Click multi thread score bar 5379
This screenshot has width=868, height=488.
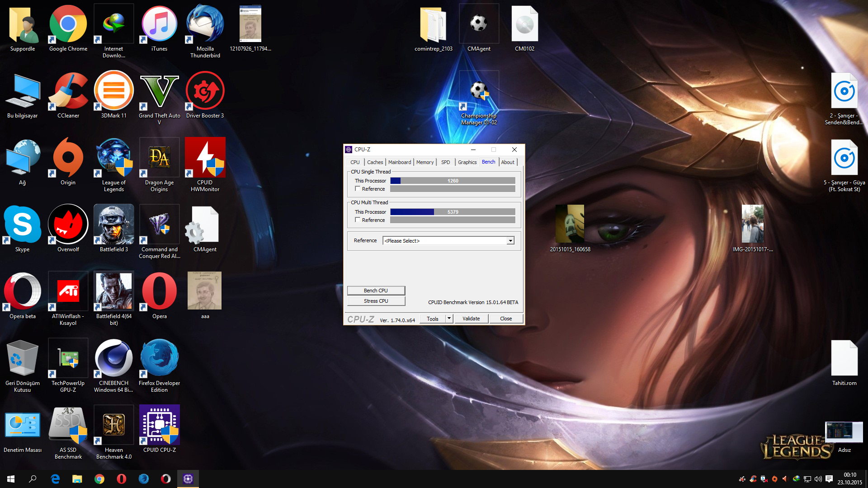point(453,212)
